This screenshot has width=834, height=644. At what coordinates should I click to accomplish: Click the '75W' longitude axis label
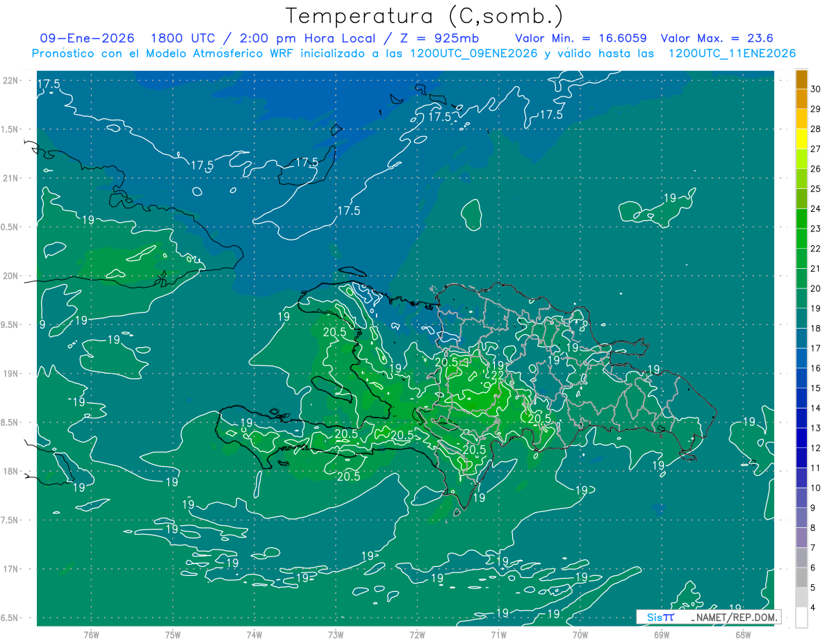point(173,635)
